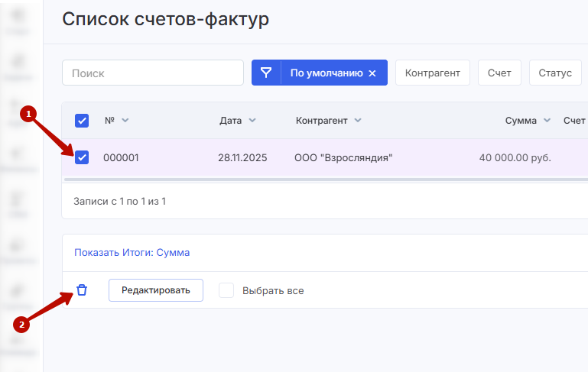The image size is (588, 372).
Task: Open the Контрагент filter button
Action: [x=432, y=73]
